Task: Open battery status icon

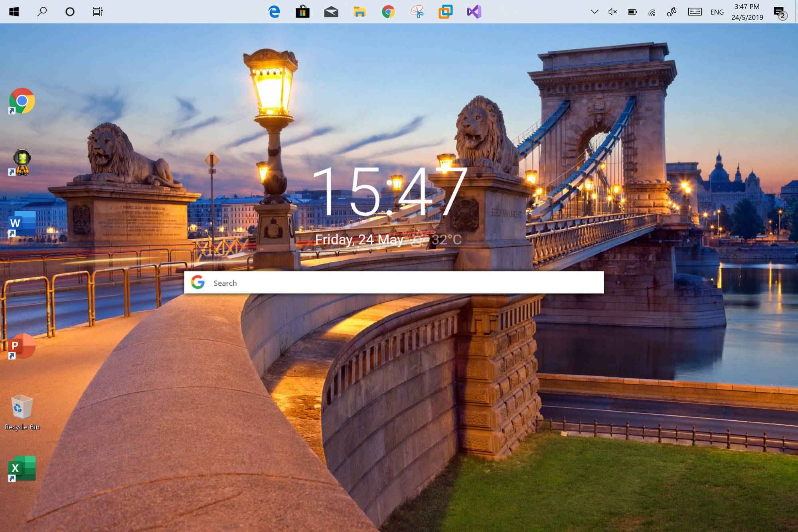Action: pos(632,12)
